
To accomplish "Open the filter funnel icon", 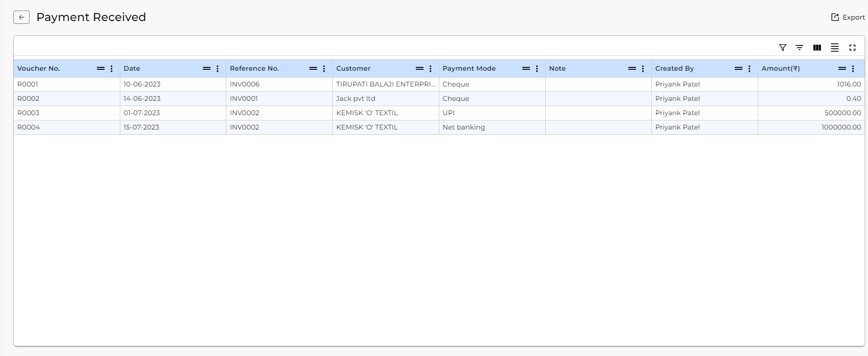I will tap(783, 47).
